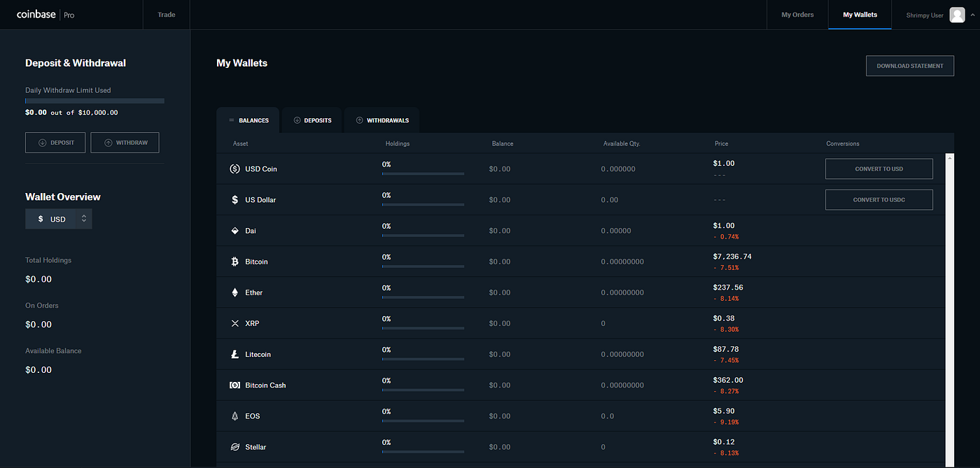Click the Bitcoin asset icon
Image resolution: width=980 pixels, height=468 pixels.
click(x=234, y=261)
